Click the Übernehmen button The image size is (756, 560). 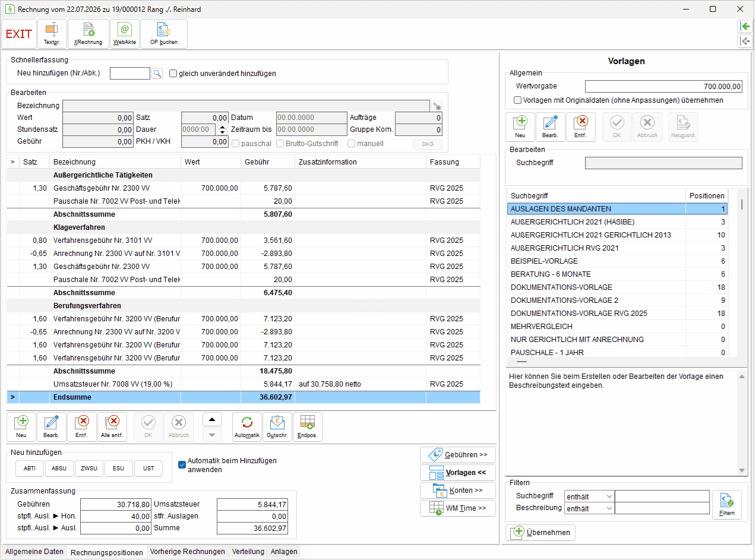tap(540, 532)
